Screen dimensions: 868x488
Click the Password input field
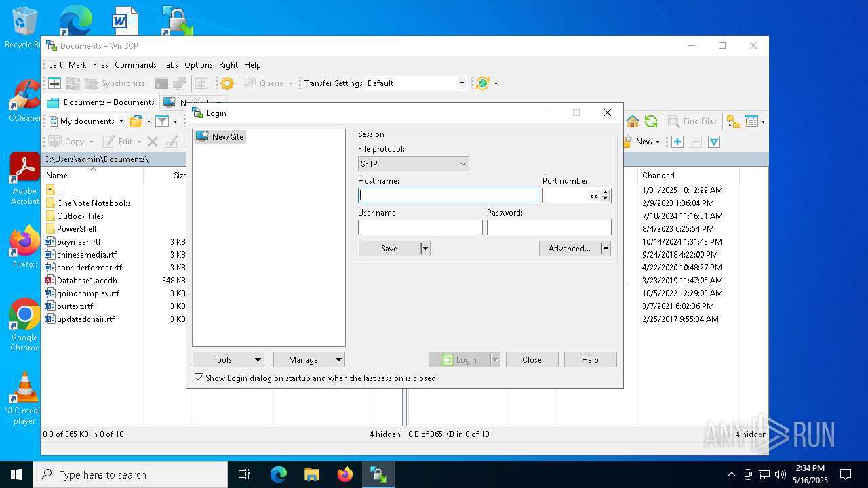click(549, 227)
